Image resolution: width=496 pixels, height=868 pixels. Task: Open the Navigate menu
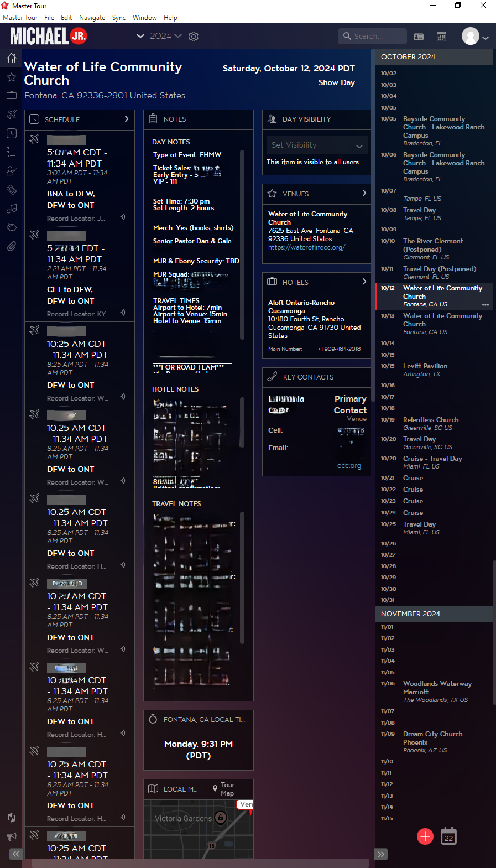92,18
